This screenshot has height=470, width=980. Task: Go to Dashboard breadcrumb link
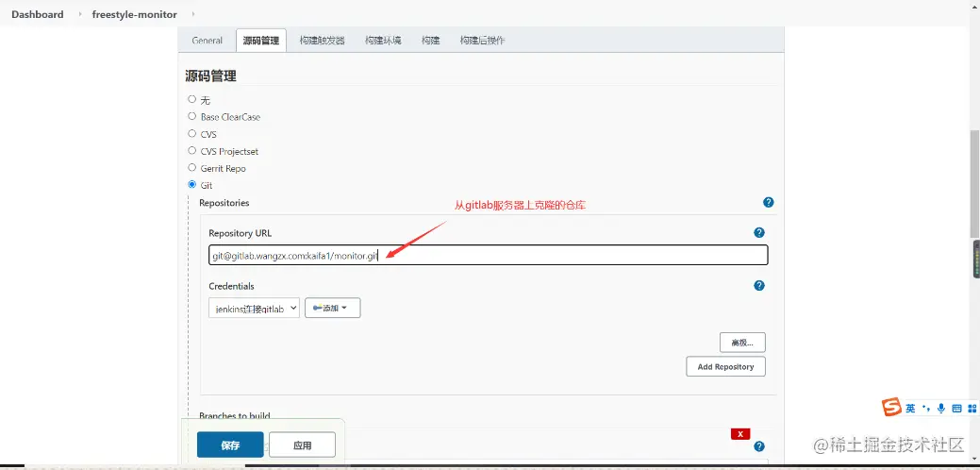[x=38, y=14]
